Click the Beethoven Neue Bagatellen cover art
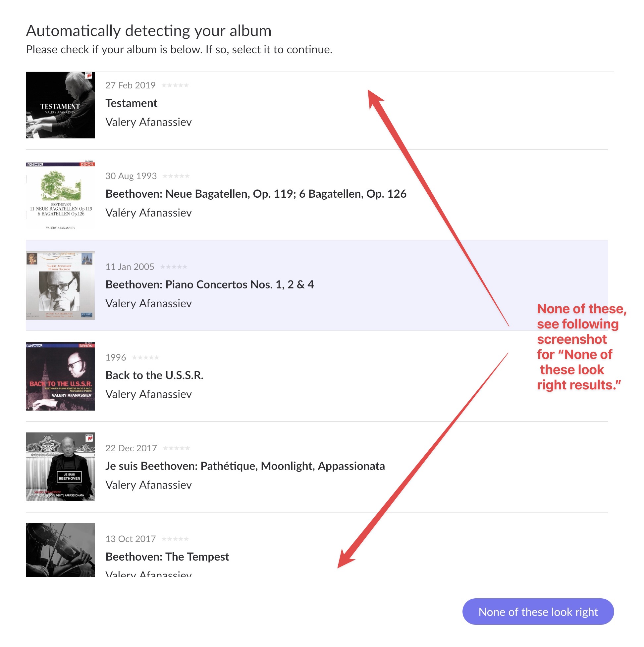This screenshot has height=647, width=644. point(60,195)
